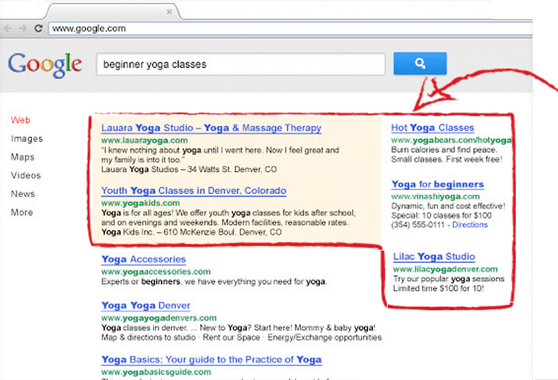Click www.vinashiyoga.com URL text
558x380 pixels.
pyautogui.click(x=436, y=196)
